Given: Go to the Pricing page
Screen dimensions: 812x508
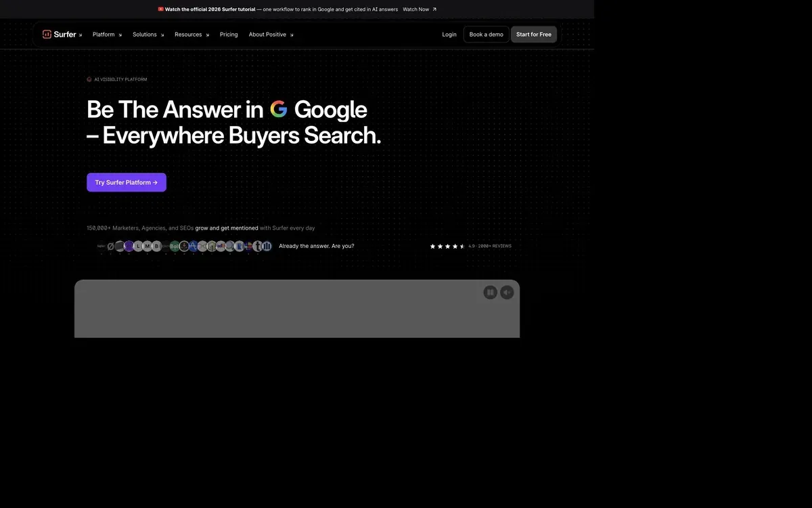Looking at the screenshot, I should (x=229, y=35).
